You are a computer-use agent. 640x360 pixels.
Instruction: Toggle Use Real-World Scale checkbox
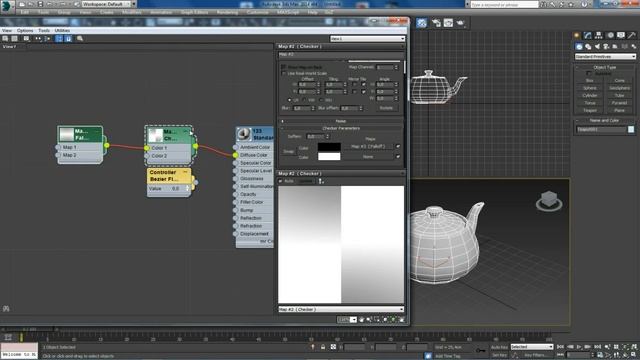(x=284, y=73)
